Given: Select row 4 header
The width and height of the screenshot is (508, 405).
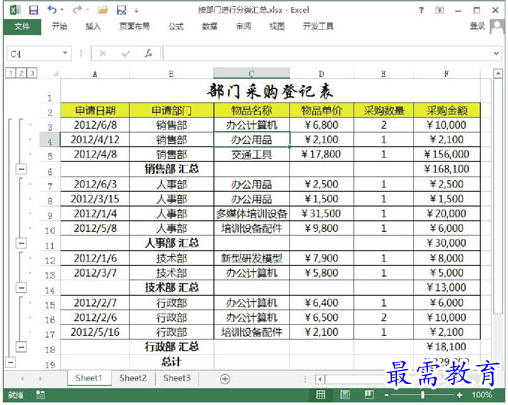Looking at the screenshot, I should click(x=50, y=140).
